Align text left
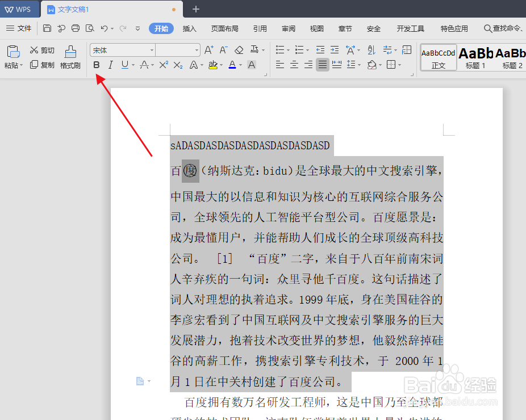 point(280,64)
